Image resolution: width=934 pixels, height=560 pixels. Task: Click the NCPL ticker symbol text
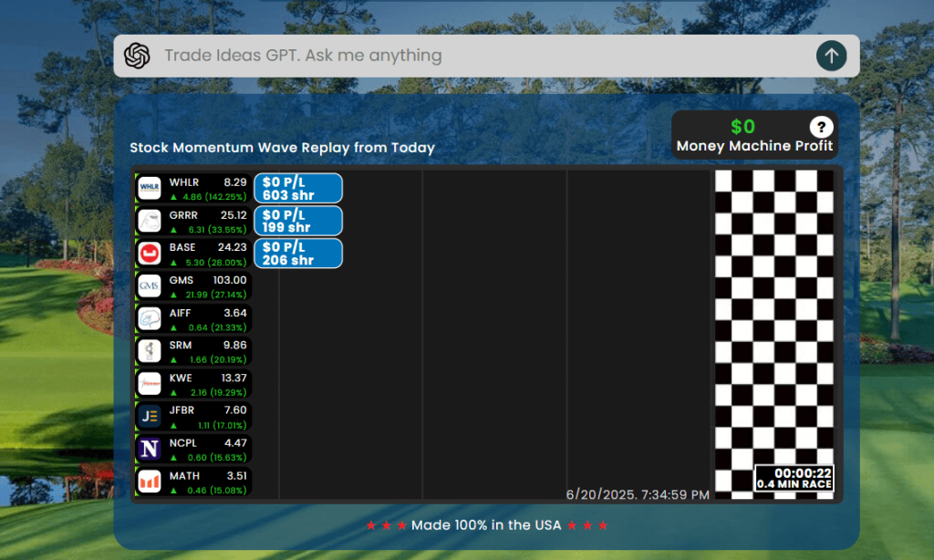pyautogui.click(x=182, y=442)
